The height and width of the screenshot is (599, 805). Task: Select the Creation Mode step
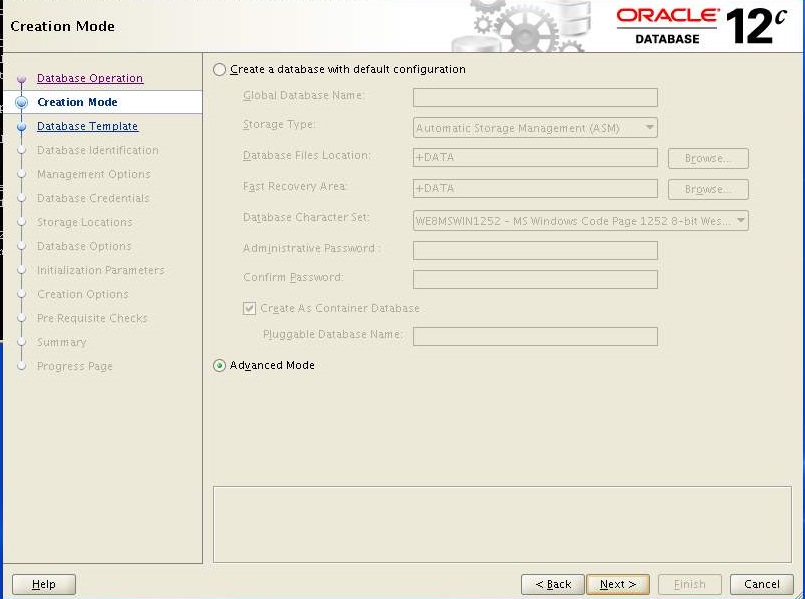(78, 102)
